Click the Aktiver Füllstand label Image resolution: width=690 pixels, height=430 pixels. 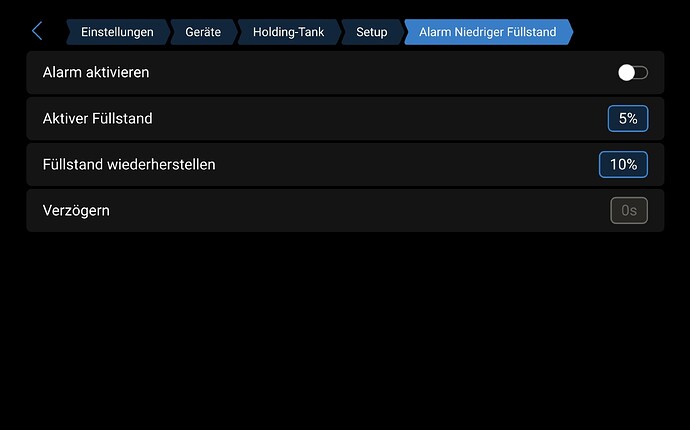[98, 118]
